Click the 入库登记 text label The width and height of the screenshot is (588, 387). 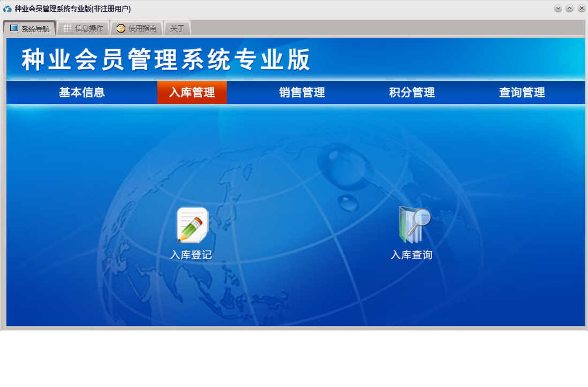[191, 255]
